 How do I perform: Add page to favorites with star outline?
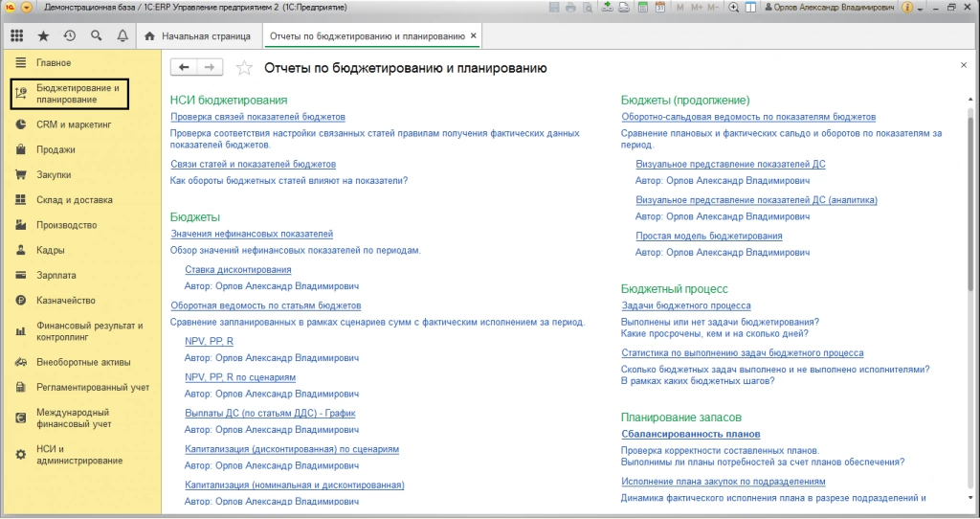(244, 68)
